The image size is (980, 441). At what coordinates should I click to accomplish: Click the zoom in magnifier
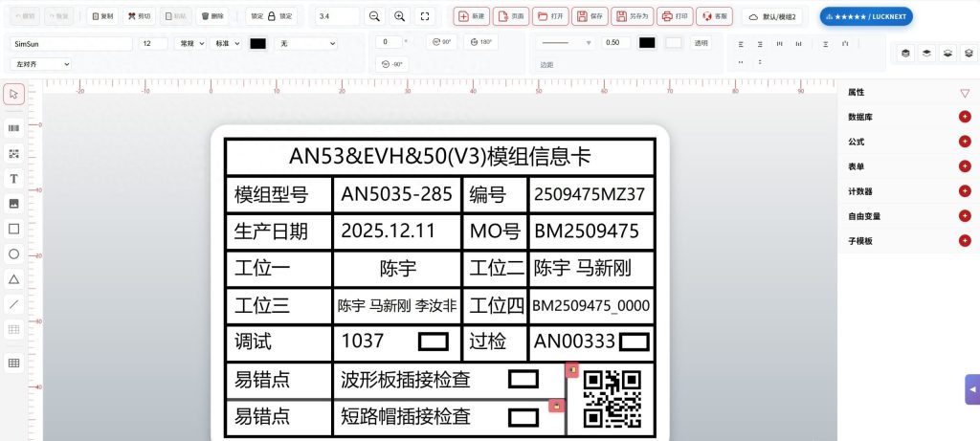pyautogui.click(x=399, y=16)
